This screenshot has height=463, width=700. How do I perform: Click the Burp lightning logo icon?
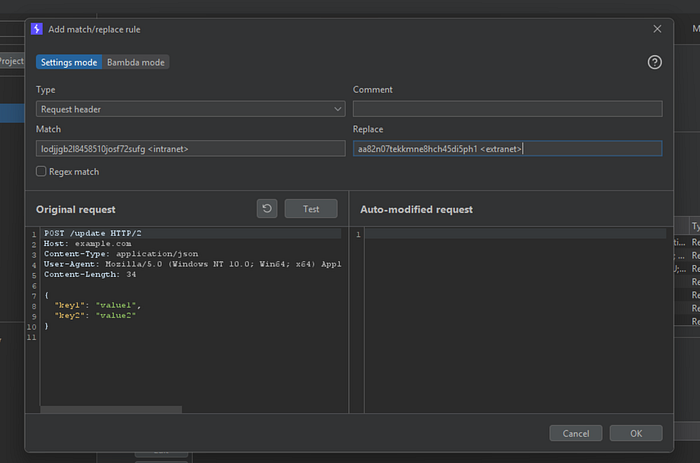[x=37, y=29]
